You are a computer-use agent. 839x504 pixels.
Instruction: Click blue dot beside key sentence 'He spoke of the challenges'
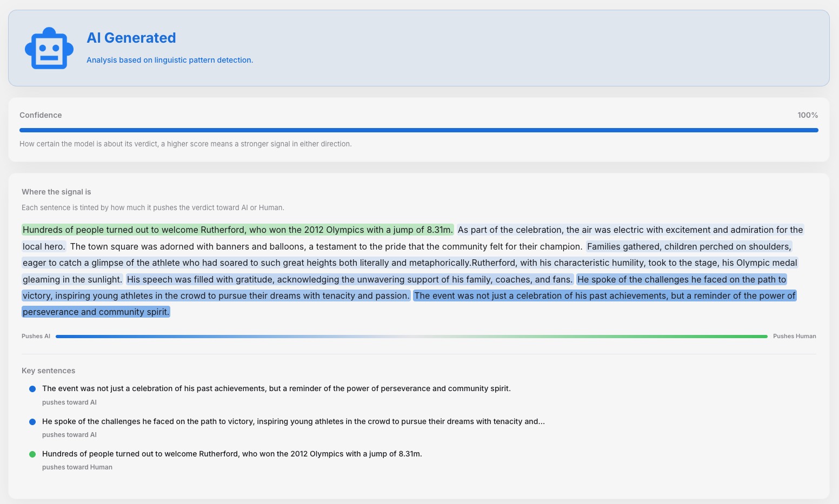point(32,422)
